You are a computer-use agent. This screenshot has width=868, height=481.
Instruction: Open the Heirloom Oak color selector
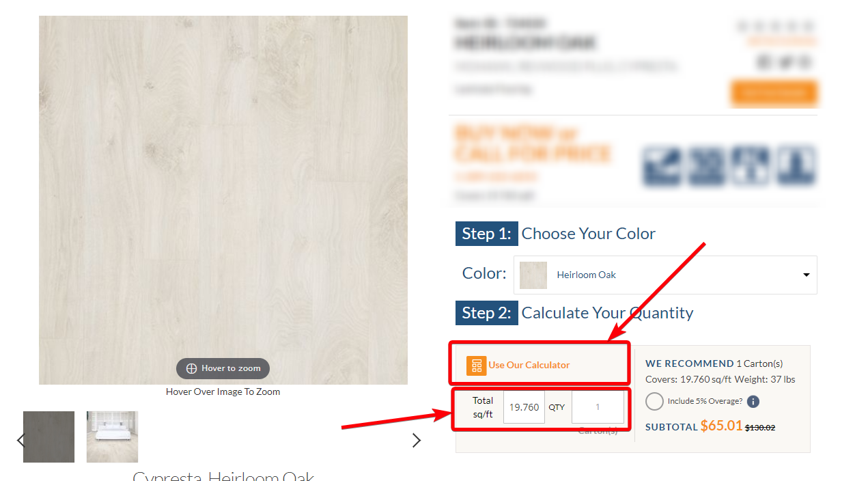click(x=665, y=275)
